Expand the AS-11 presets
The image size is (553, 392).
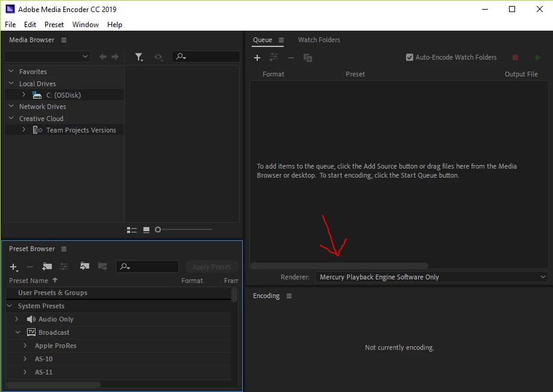tap(25, 372)
